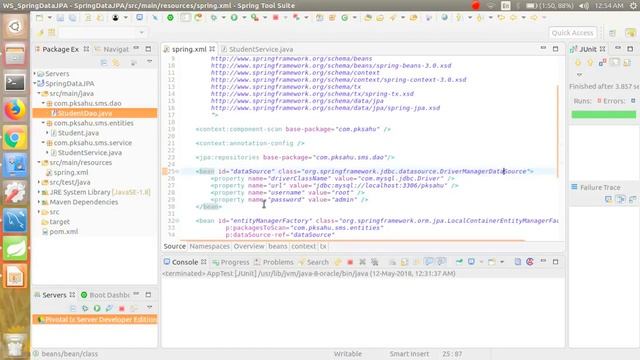Click the Back navigation arrow icon
The width and height of the screenshot is (640, 360).
(513, 18)
